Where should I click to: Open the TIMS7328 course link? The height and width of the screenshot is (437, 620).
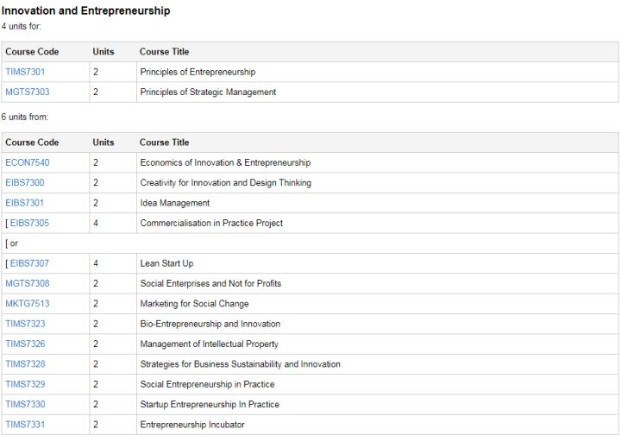[25, 364]
